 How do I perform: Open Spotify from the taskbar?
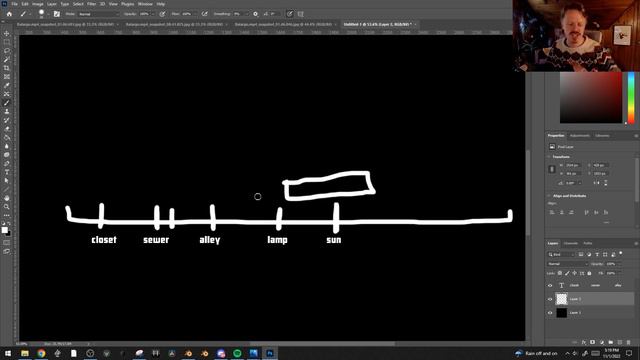237,353
